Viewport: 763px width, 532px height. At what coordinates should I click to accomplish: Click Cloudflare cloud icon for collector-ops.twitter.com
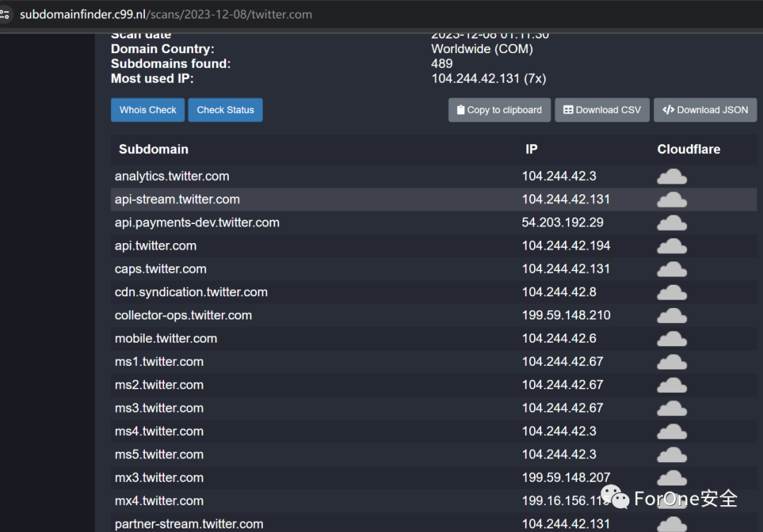[x=672, y=315]
